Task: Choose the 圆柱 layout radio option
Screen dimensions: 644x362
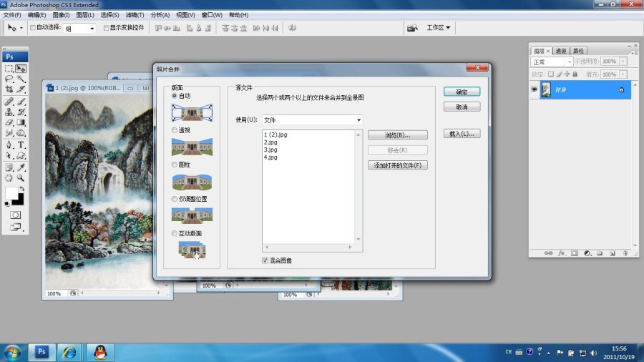Action: click(x=175, y=165)
